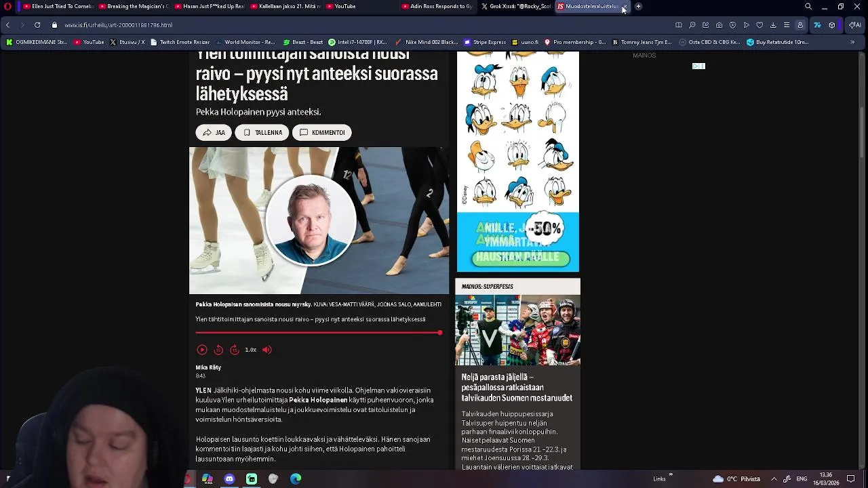Image resolution: width=868 pixels, height=488 pixels.
Task: Open the taskbar clock showing 13.36
Action: coord(826,479)
